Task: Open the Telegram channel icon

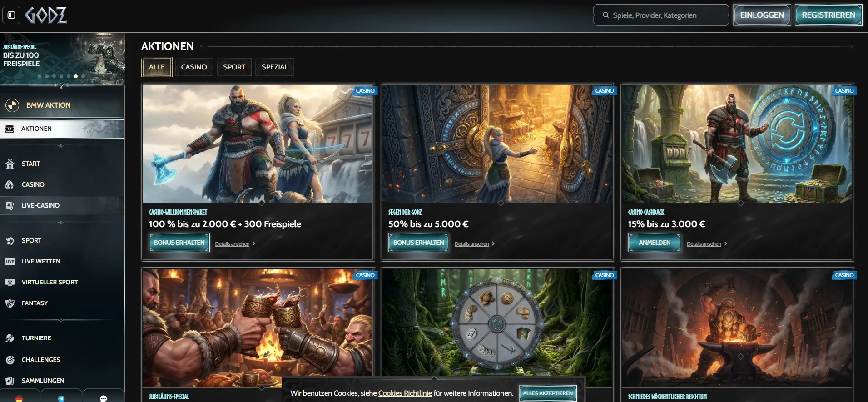Action: [x=61, y=398]
